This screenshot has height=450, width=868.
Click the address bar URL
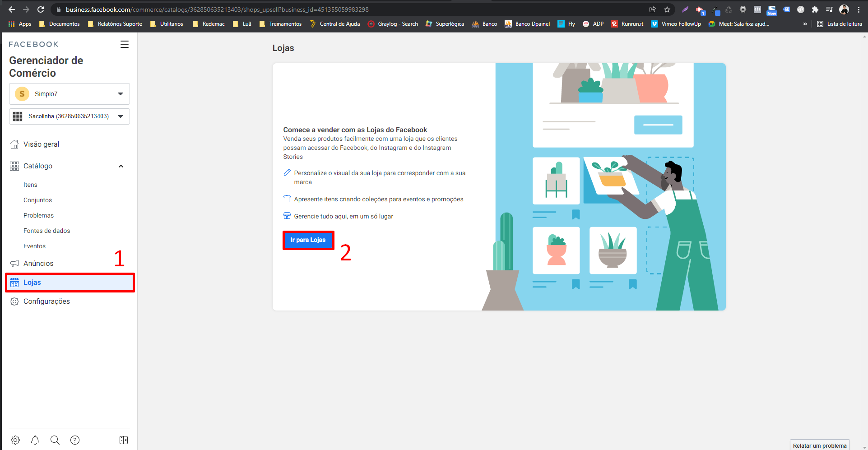[217, 9]
